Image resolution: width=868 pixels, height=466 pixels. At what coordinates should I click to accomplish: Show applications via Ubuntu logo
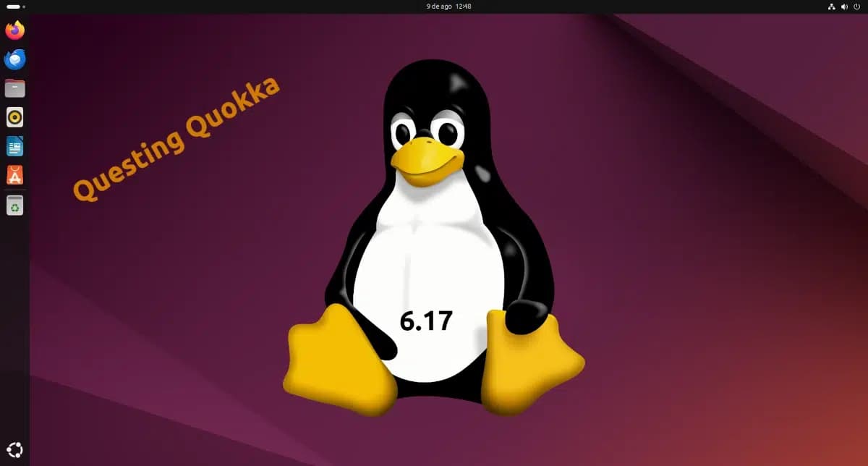(x=14, y=449)
